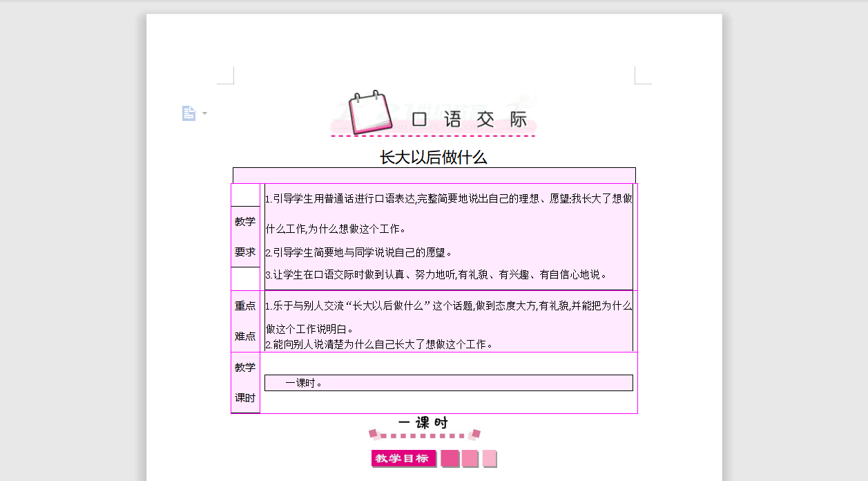868x481 pixels.
Task: Click the page thumbnail icon in left margin
Action: tap(189, 113)
